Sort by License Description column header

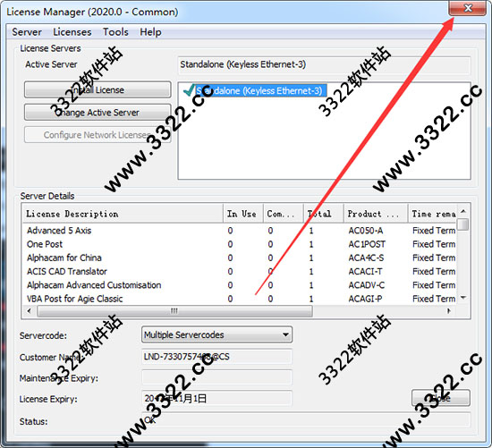(123, 214)
